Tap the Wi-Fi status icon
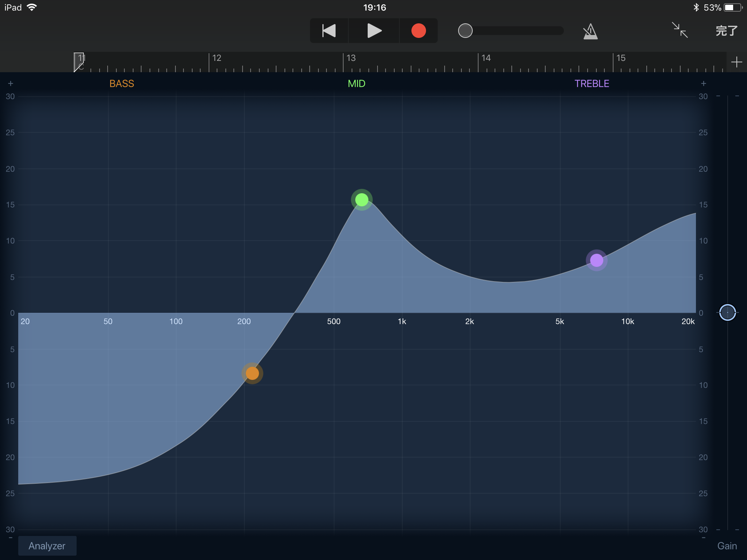This screenshot has width=747, height=560. point(32,7)
